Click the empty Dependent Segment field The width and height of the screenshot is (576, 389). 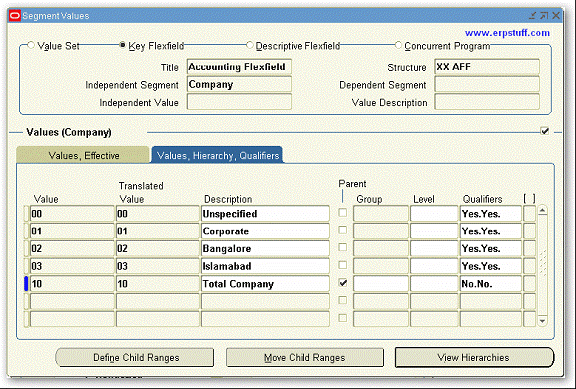(487, 84)
